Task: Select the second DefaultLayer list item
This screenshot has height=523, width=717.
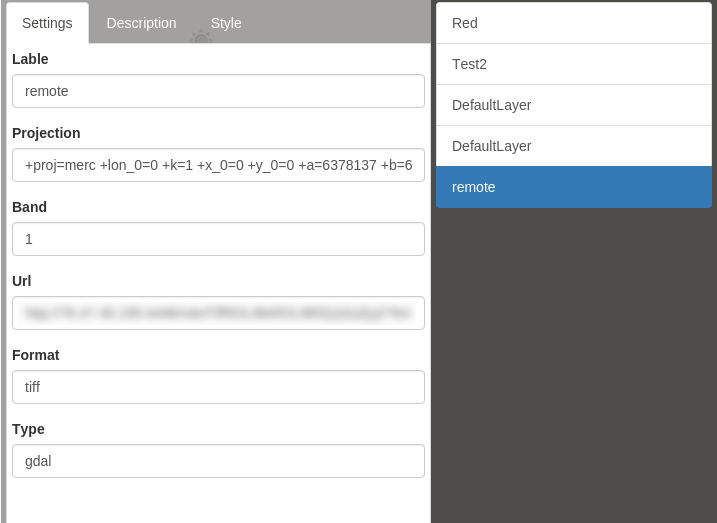Action: [x=573, y=146]
